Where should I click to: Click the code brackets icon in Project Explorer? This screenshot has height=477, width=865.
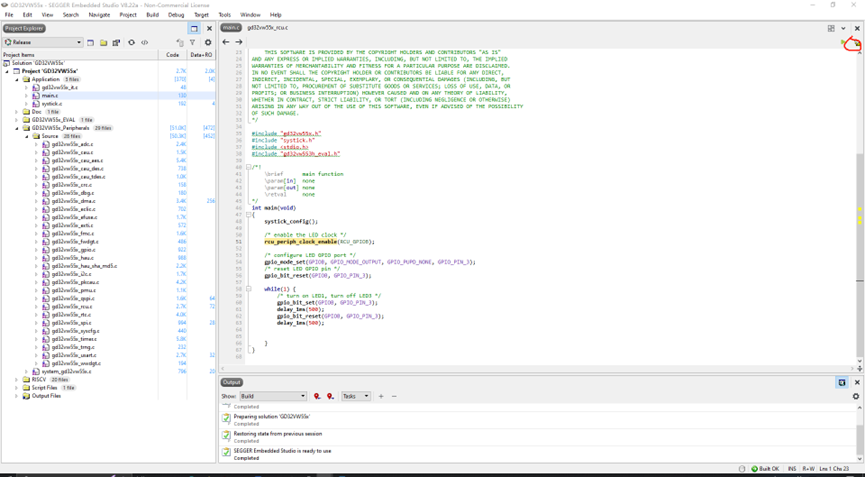[145, 43]
